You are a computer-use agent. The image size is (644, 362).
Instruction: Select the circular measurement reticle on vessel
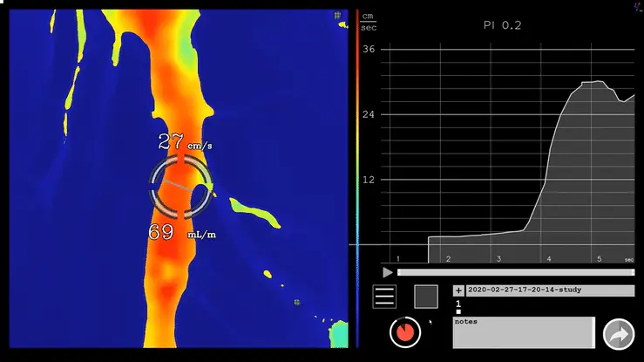tap(180, 187)
